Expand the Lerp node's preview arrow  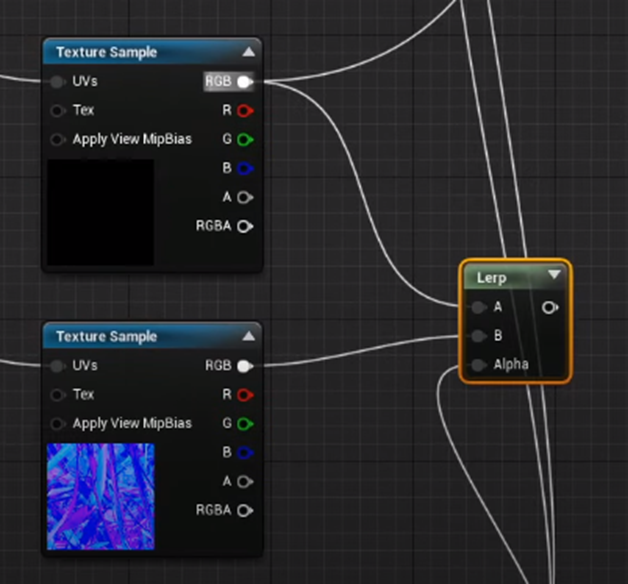point(554,274)
